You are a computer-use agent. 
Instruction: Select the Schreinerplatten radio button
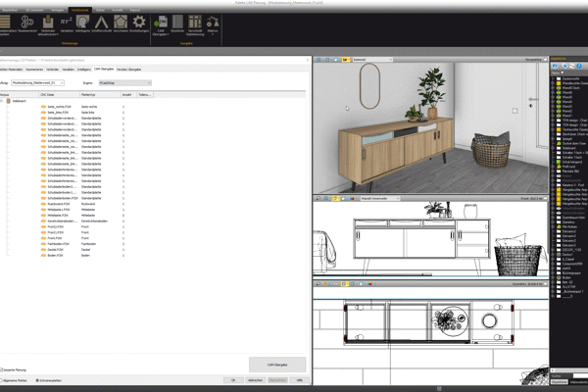pos(37,380)
